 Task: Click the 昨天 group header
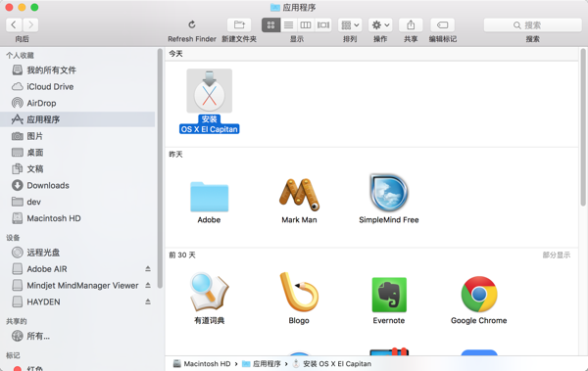(x=175, y=155)
